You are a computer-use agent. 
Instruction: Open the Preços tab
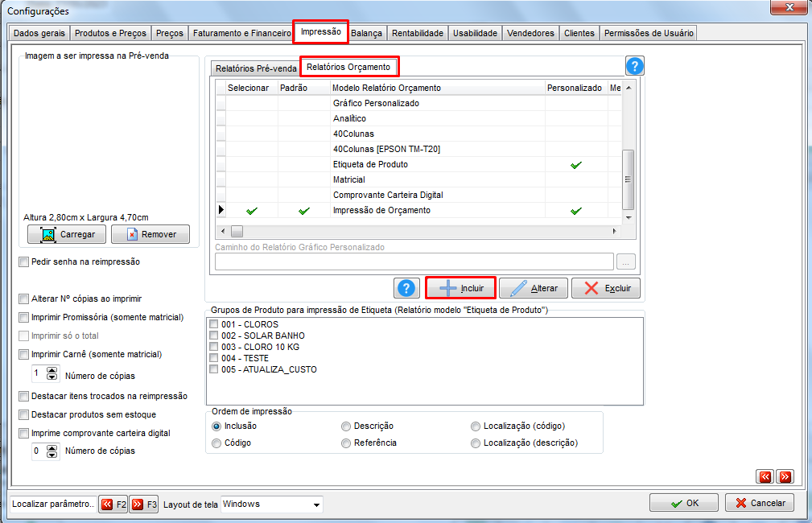(x=169, y=33)
